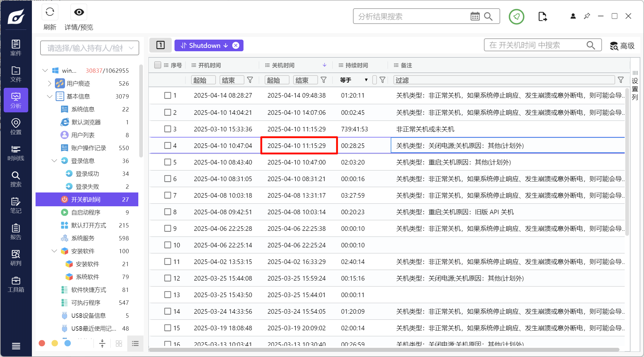This screenshot has height=357, width=644.
Task: Check row 5 checkbox
Action: [167, 162]
